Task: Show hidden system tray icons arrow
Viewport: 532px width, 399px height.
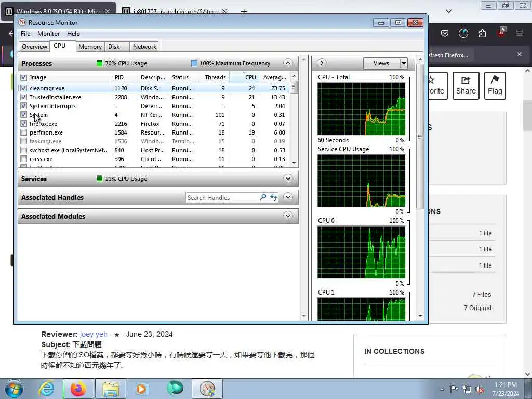Action: (x=442, y=389)
